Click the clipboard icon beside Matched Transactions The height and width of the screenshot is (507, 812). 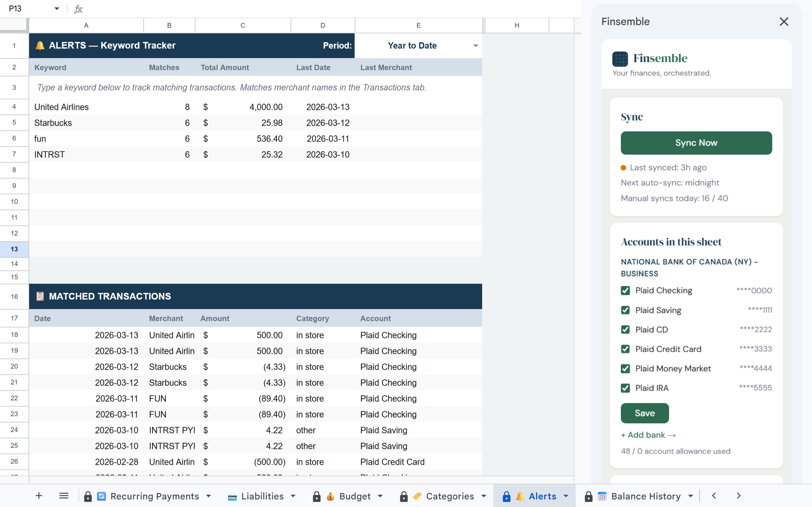tap(40, 296)
